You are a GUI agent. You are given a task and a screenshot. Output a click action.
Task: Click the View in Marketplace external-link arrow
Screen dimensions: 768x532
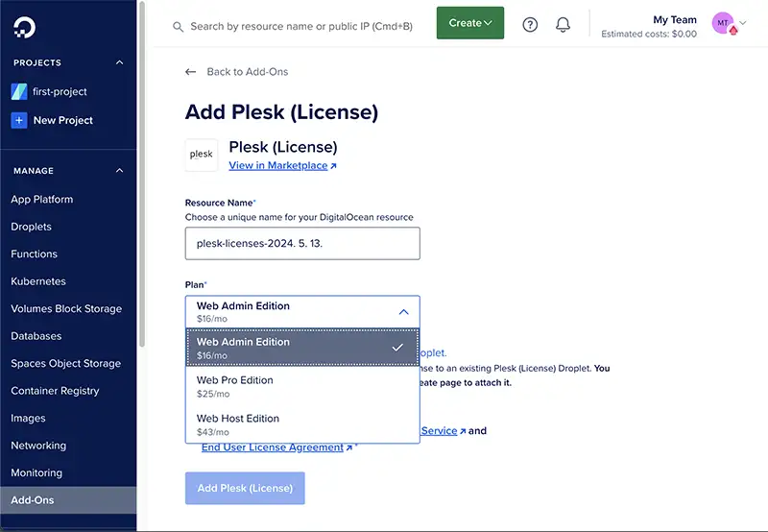point(333,166)
